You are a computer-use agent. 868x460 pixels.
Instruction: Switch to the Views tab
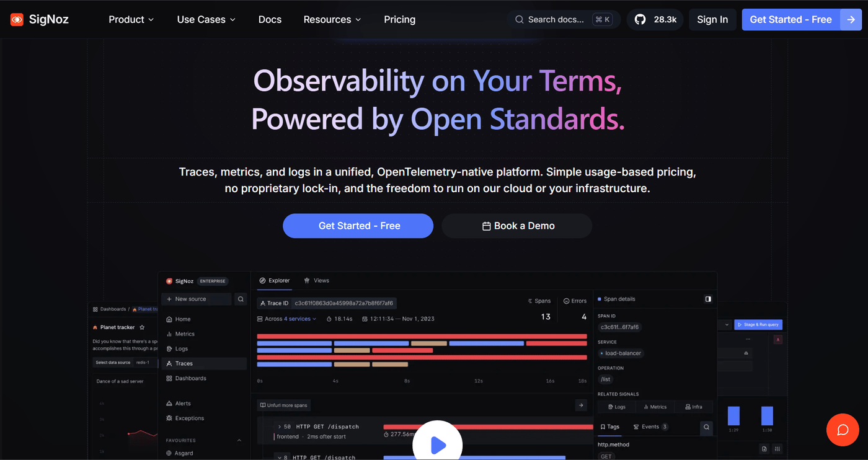tap(317, 281)
